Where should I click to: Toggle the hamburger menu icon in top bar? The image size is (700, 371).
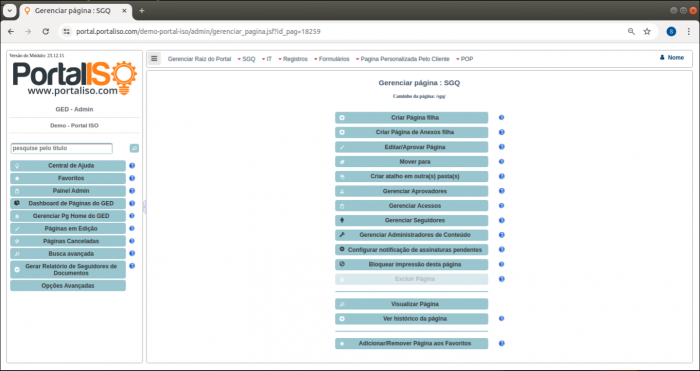pos(154,58)
